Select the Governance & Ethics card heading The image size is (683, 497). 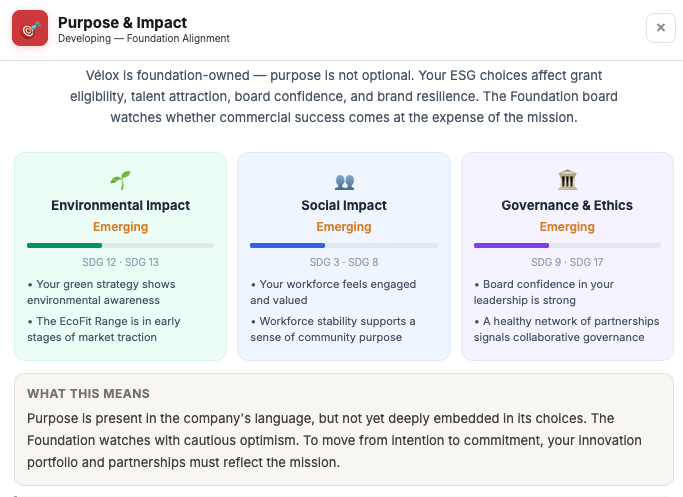pyautogui.click(x=567, y=205)
